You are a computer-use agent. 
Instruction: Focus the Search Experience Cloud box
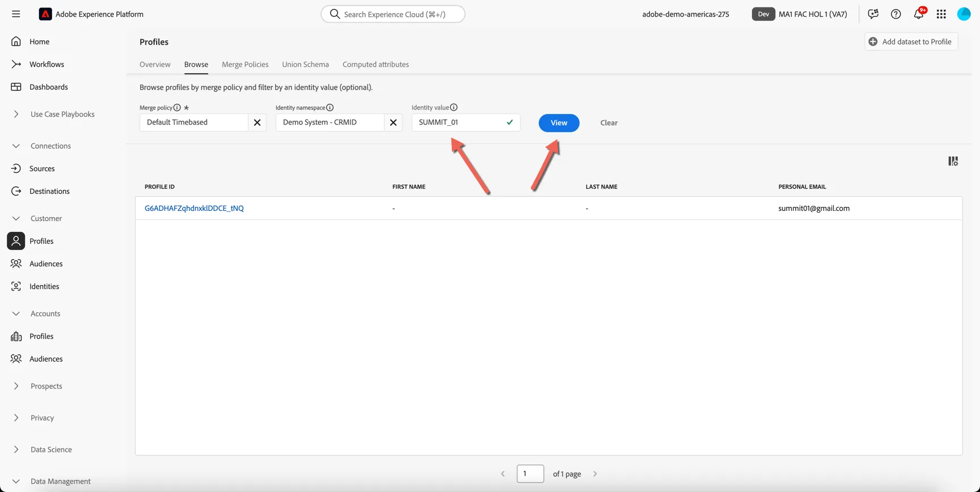point(392,14)
